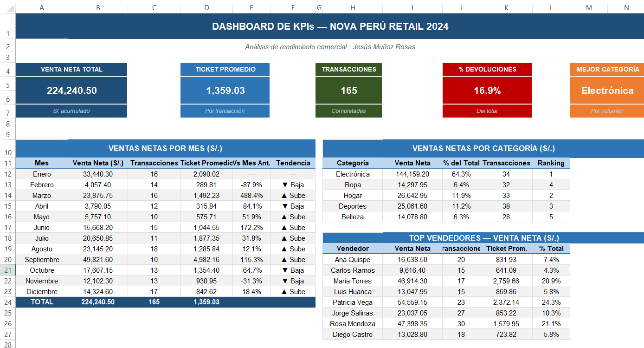Click the % DEVOLUCIONES card label
This screenshot has height=348, width=644.
[x=487, y=69]
